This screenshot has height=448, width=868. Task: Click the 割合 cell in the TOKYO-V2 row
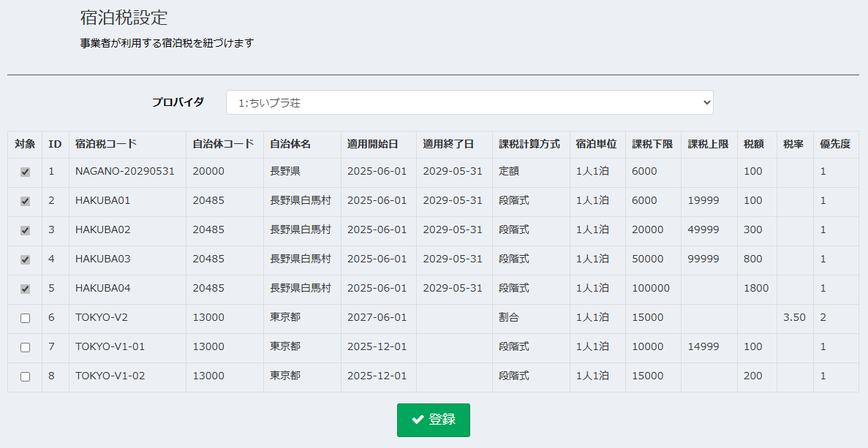click(x=510, y=318)
